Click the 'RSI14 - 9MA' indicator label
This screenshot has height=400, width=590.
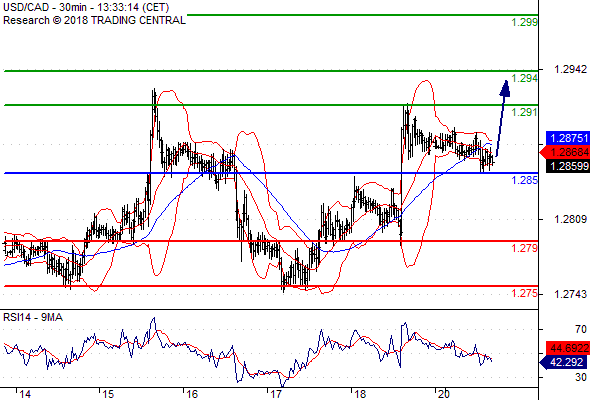(x=33, y=318)
